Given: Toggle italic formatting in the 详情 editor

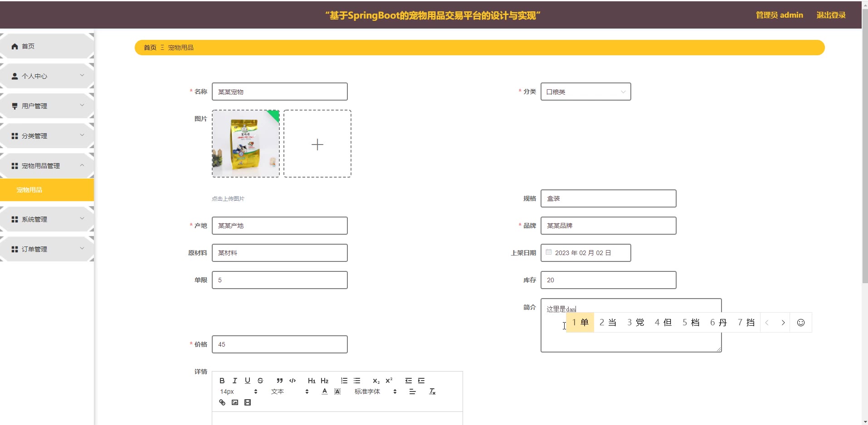Looking at the screenshot, I should point(235,381).
